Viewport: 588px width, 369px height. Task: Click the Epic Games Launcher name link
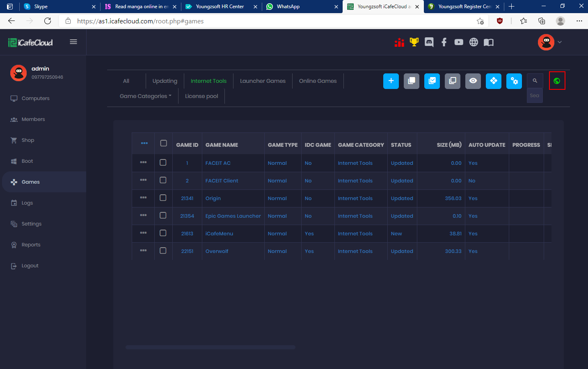pos(233,216)
